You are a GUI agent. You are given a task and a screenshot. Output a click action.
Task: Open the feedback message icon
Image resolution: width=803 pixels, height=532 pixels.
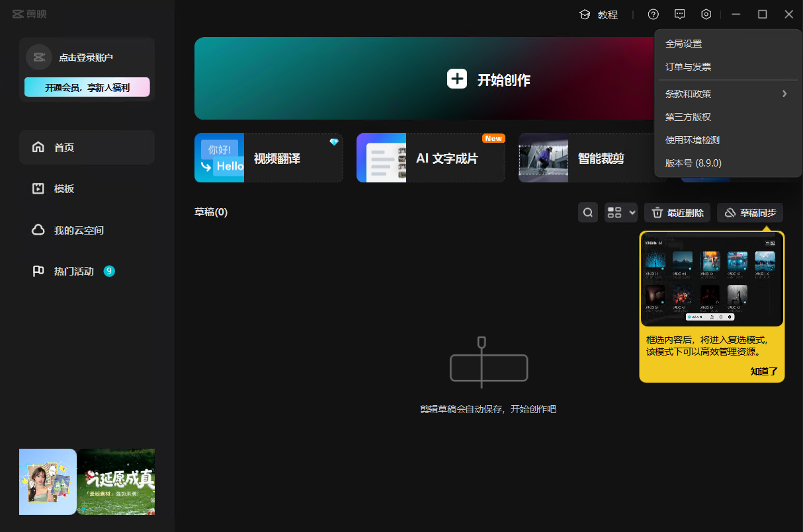tap(680, 15)
